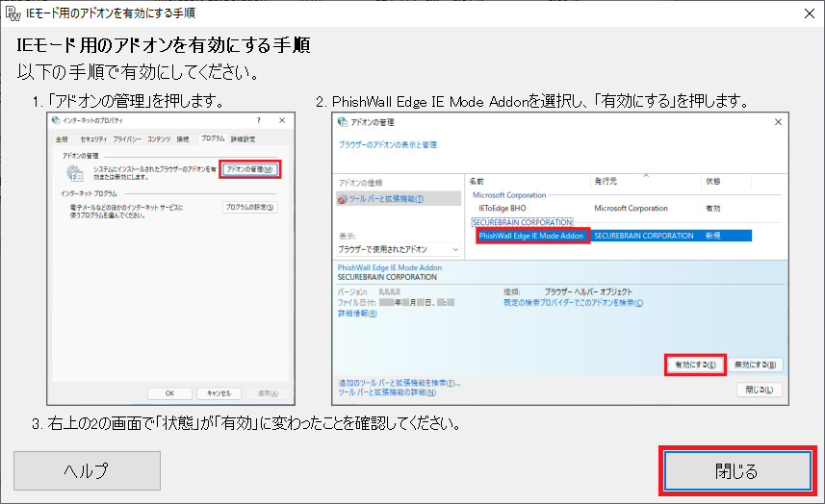
Task: Select the 全般 tab in step 1 illustration
Action: coord(62,139)
